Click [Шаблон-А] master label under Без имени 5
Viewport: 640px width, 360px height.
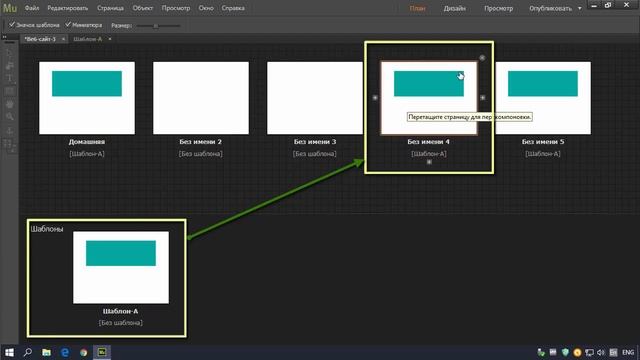(543, 154)
